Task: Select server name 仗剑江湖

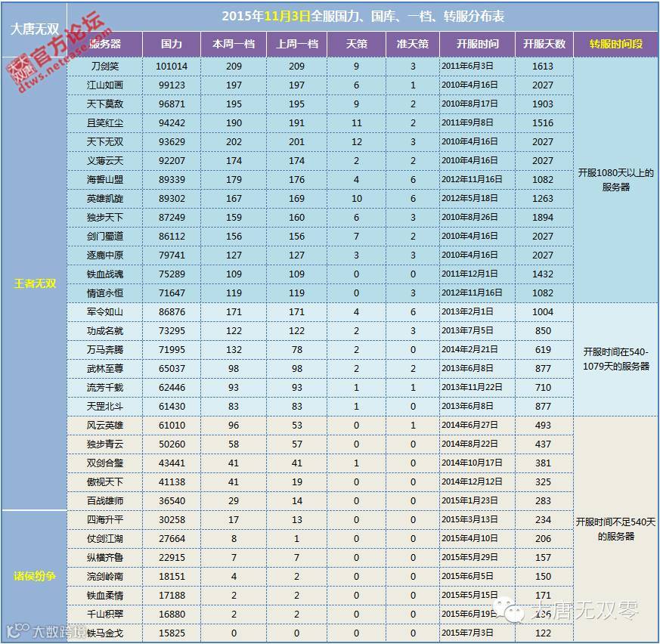Action: [105, 539]
